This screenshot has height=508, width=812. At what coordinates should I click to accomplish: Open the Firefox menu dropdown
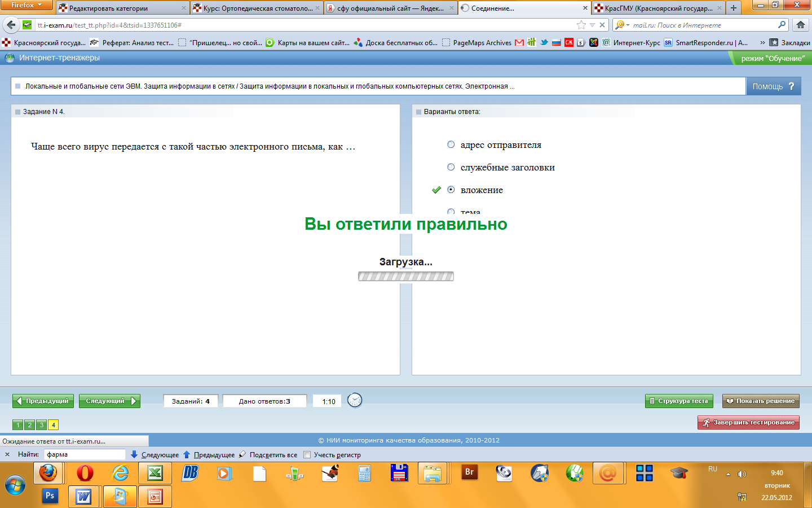pos(26,5)
